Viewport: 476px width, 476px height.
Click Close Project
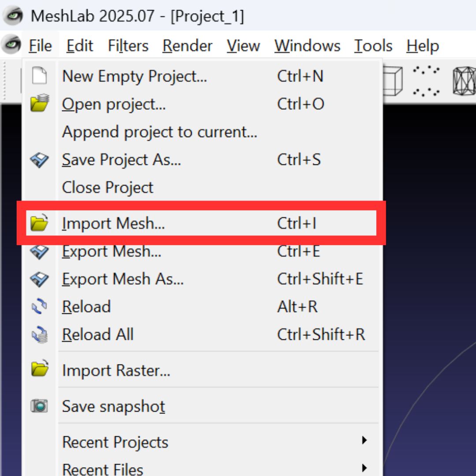(108, 187)
